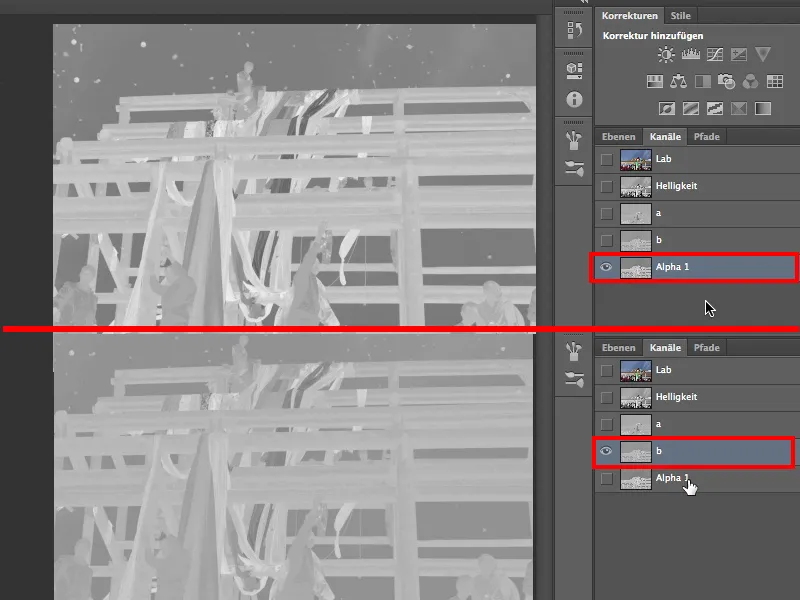Add an Exposure adjustment (plus/minus icon)
The width and height of the screenshot is (800, 600).
click(x=739, y=54)
